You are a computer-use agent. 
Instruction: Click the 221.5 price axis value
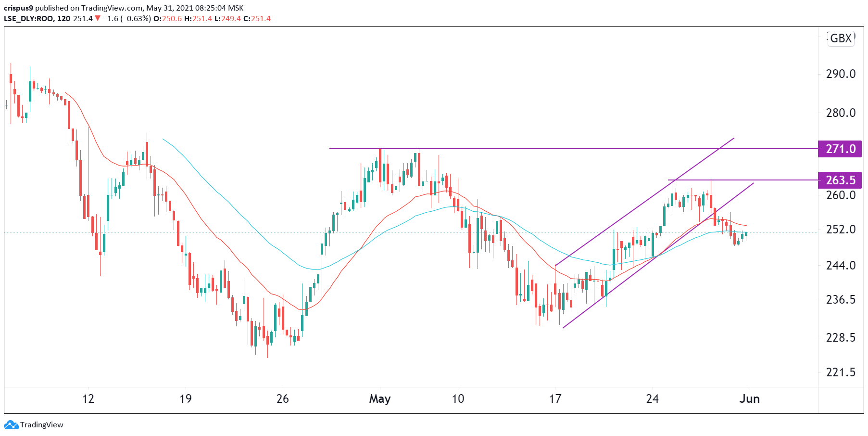(841, 372)
